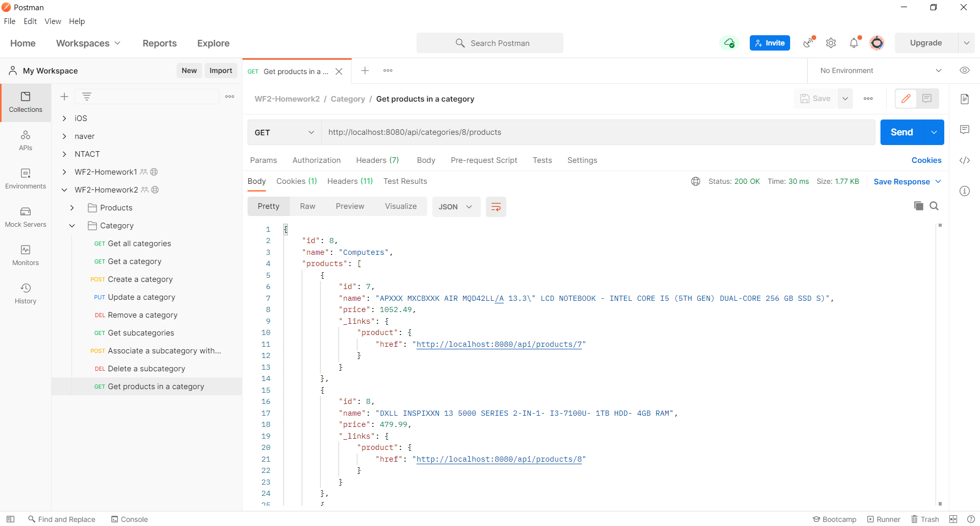This screenshot has height=526, width=980.
Task: Toggle sidebar visibility icon in status bar
Action: pos(10,519)
